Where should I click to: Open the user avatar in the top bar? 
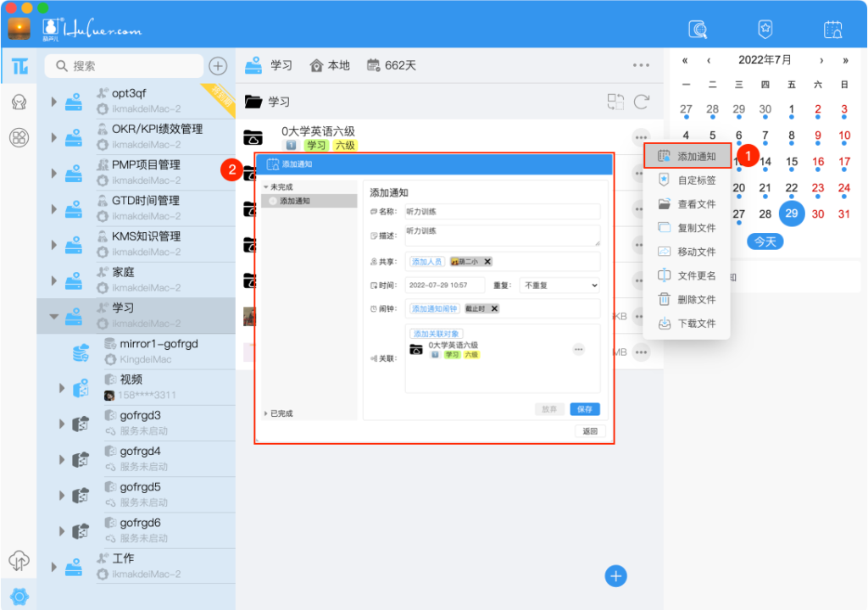[19, 28]
